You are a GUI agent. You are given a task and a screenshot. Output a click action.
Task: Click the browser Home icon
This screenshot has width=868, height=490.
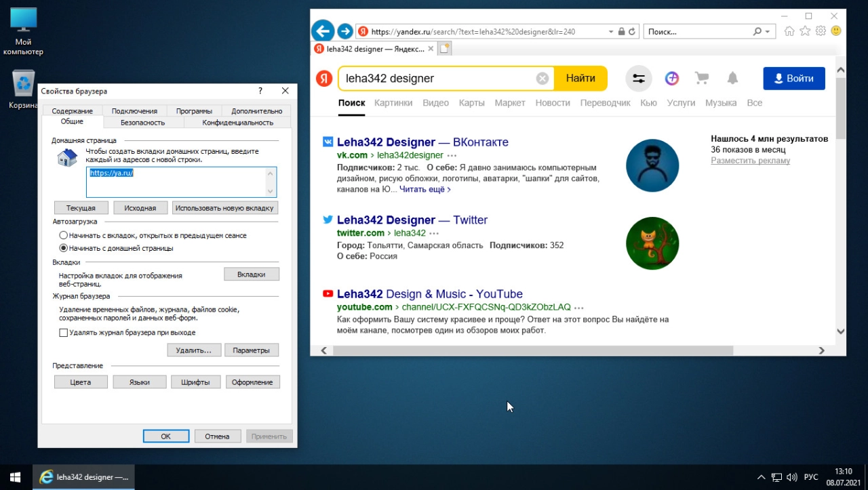click(789, 31)
